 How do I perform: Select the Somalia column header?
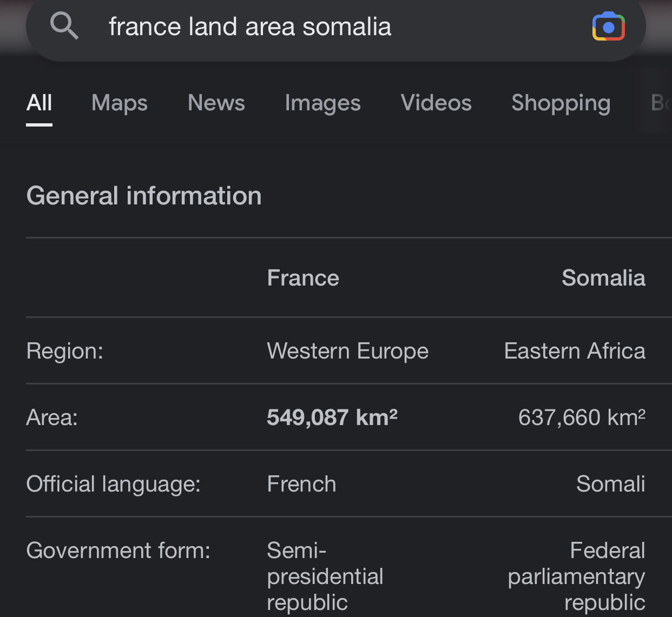pyautogui.click(x=603, y=278)
